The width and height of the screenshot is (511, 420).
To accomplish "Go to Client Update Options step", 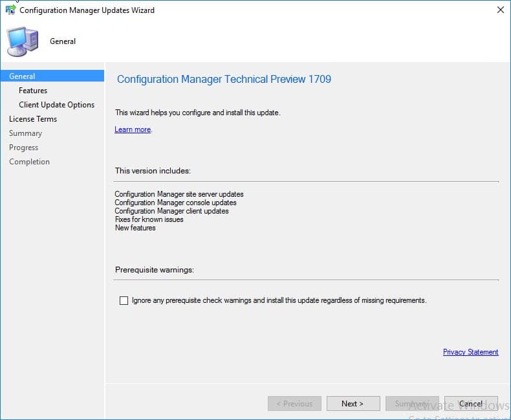I will coord(57,105).
